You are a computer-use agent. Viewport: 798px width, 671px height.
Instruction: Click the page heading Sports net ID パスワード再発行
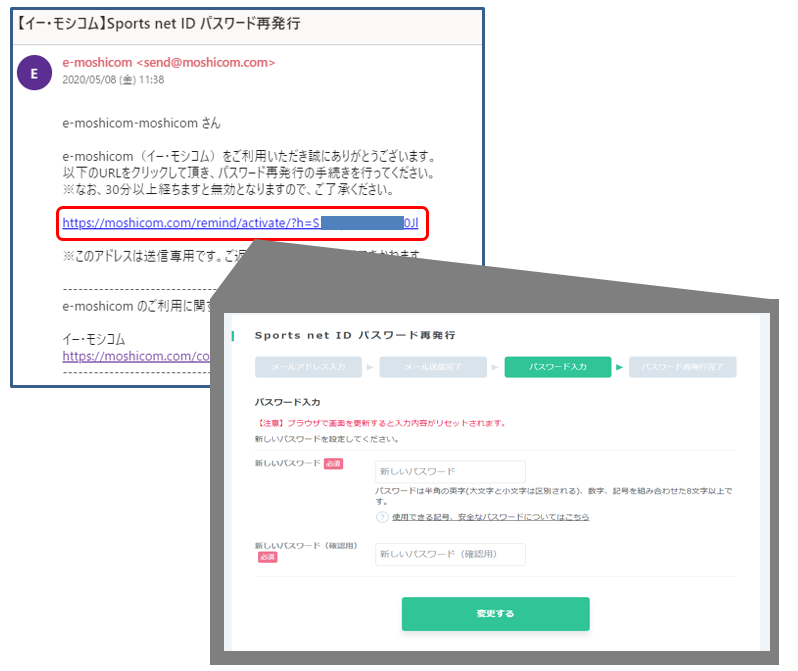355,336
